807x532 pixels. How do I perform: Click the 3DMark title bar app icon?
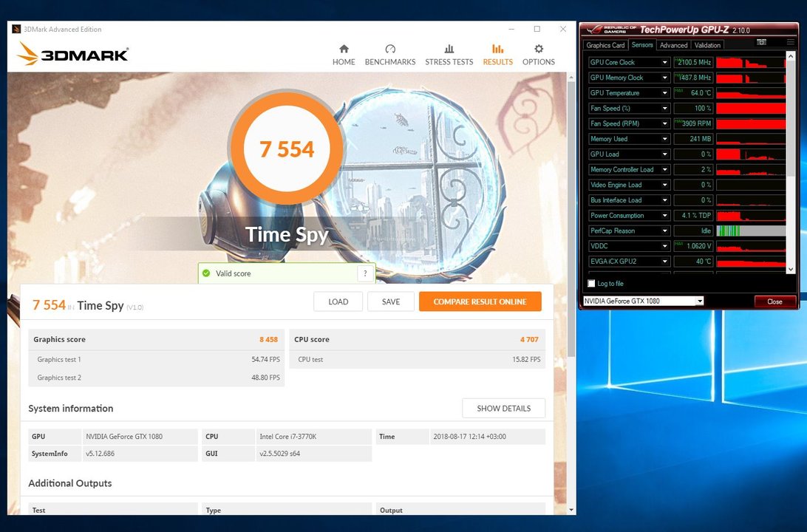point(16,30)
